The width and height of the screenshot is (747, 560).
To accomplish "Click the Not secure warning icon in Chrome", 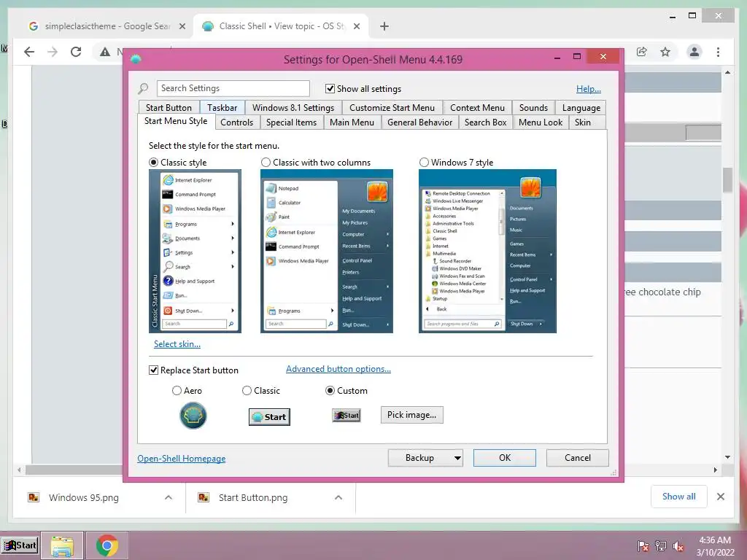I will 105,52.
